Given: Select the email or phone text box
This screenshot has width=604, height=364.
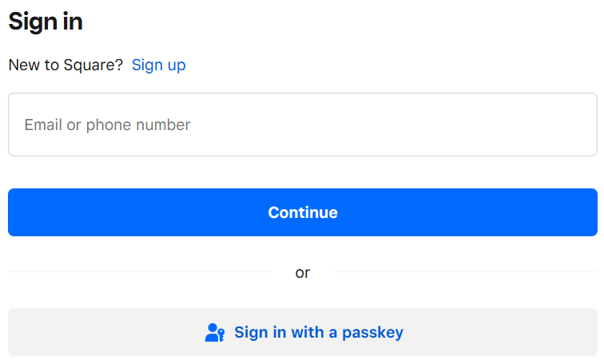Looking at the screenshot, I should tap(303, 125).
